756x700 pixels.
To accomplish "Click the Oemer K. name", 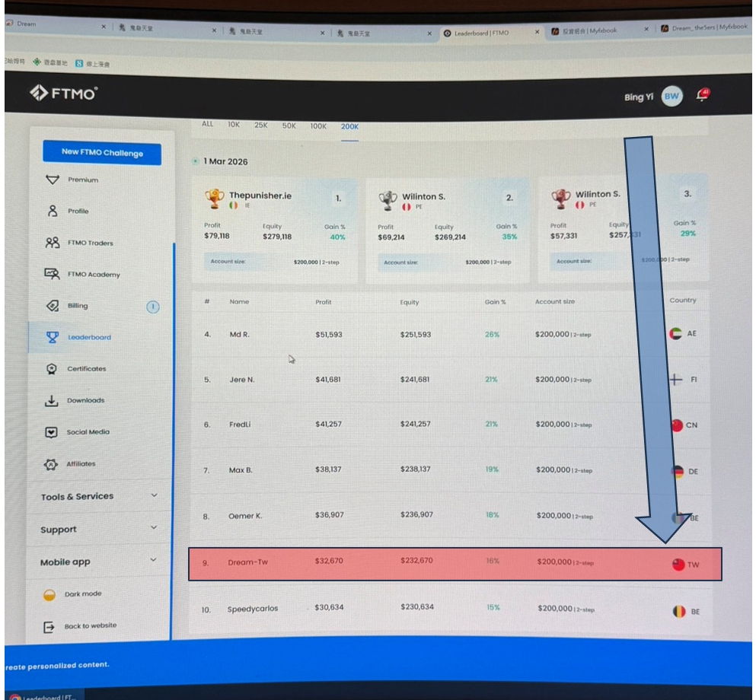I will 245,516.
